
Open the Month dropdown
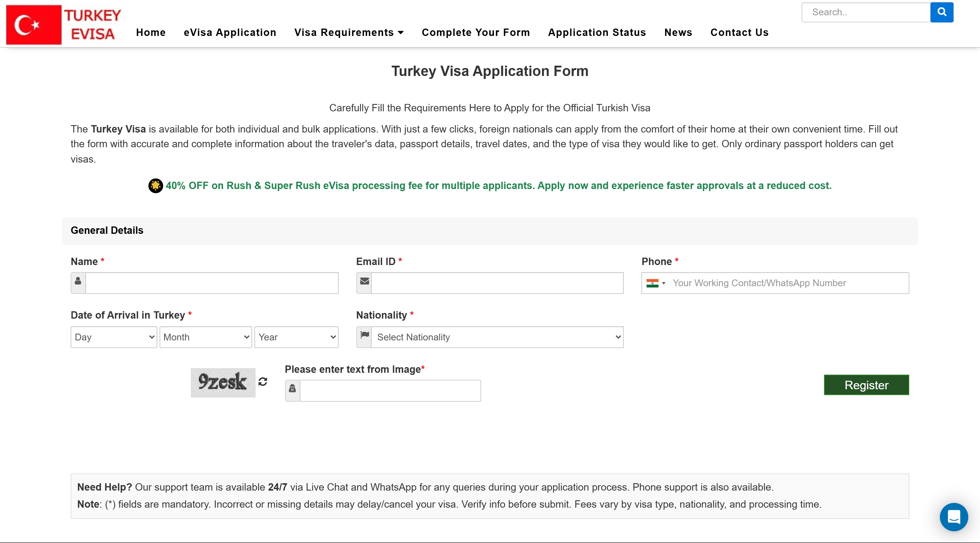[x=206, y=337]
